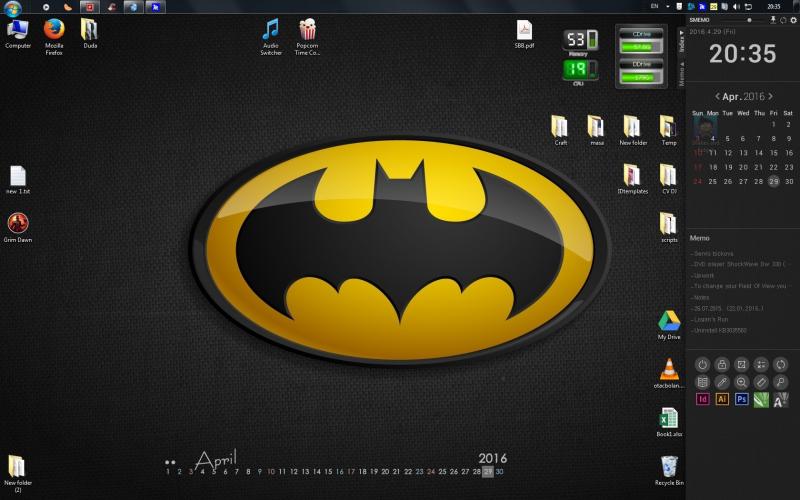Open the CV DI folder

pos(668,179)
